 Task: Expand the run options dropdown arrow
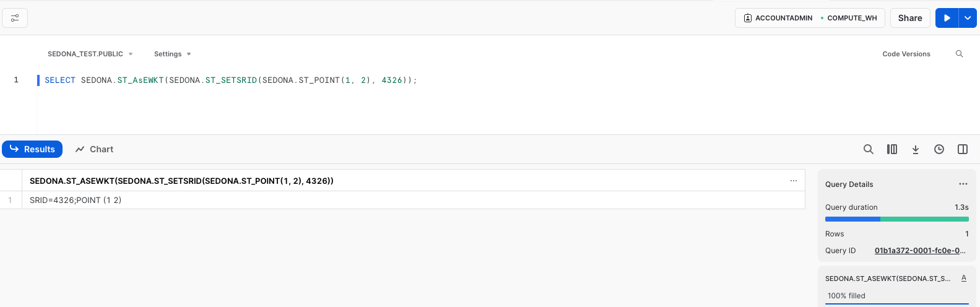pyautogui.click(x=968, y=18)
